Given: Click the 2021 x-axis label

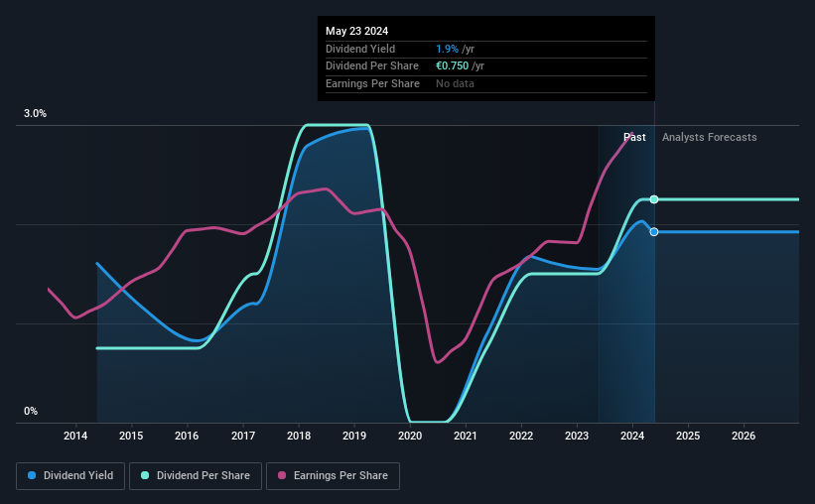Looking at the screenshot, I should coord(466,436).
